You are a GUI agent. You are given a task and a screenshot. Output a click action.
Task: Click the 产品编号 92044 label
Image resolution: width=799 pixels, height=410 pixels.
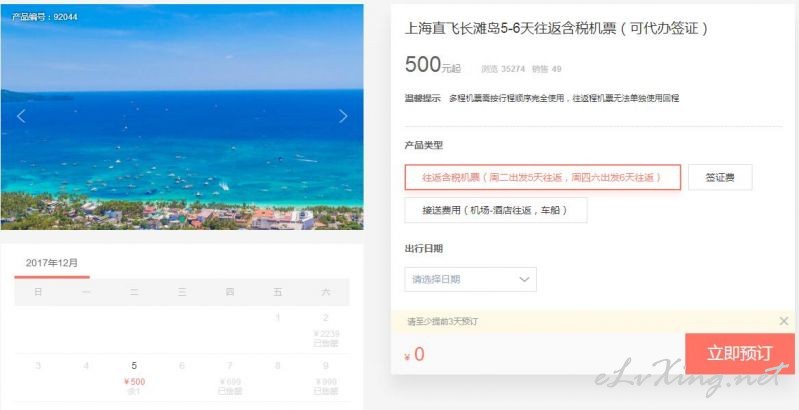[44, 17]
